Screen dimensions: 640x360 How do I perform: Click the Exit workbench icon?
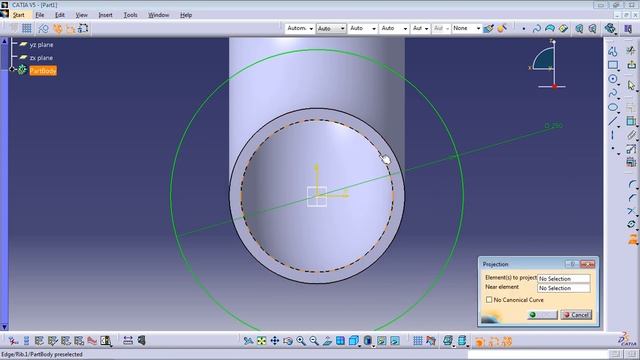coord(631,65)
